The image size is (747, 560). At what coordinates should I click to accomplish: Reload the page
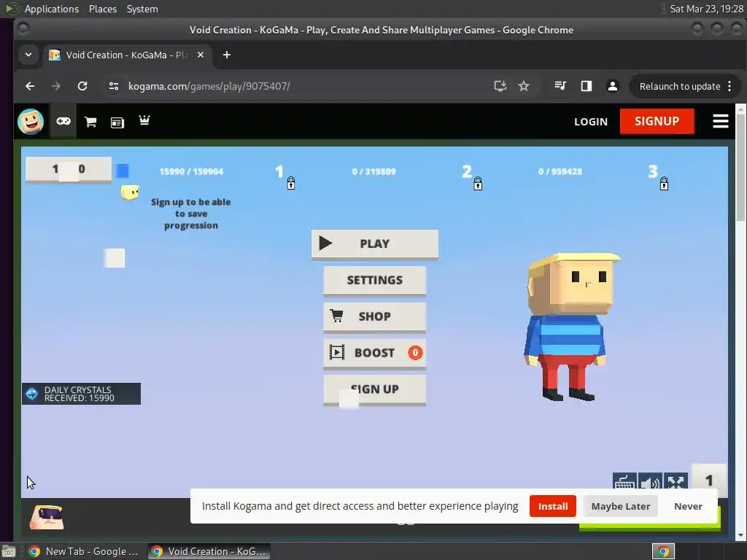[82, 86]
